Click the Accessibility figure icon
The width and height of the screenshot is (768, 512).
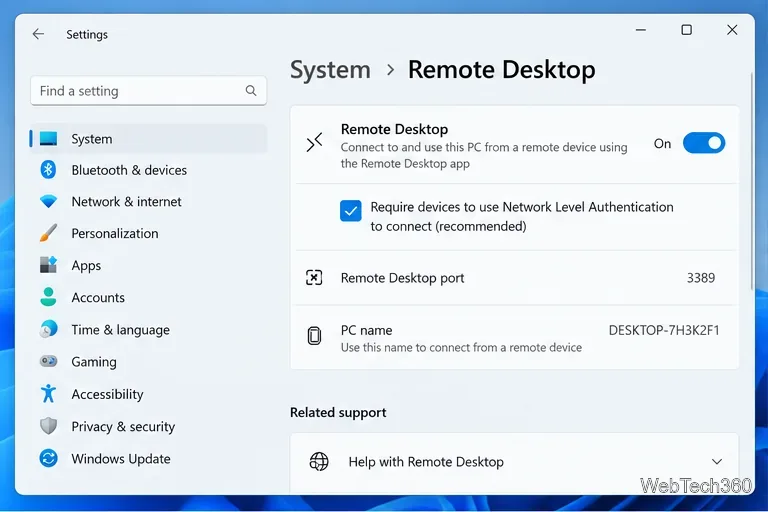(48, 393)
